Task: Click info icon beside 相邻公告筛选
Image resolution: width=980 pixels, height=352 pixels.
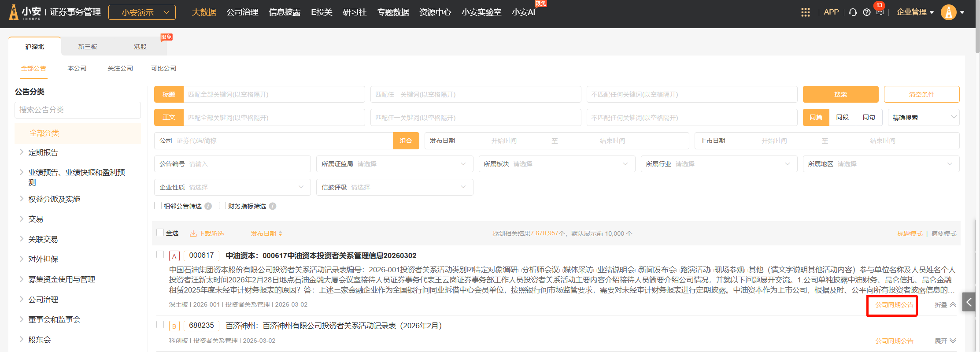Action: pos(208,206)
